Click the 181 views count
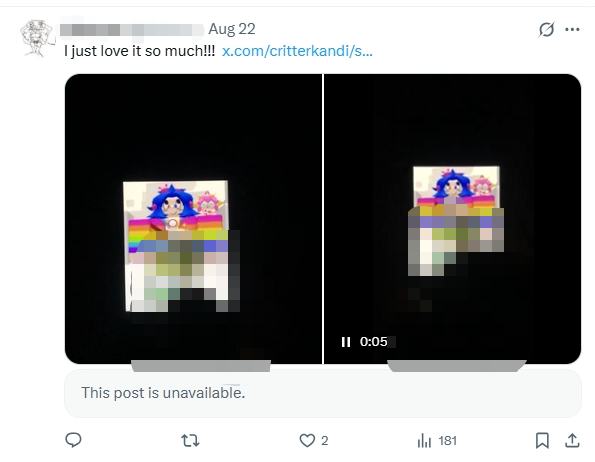 click(447, 441)
